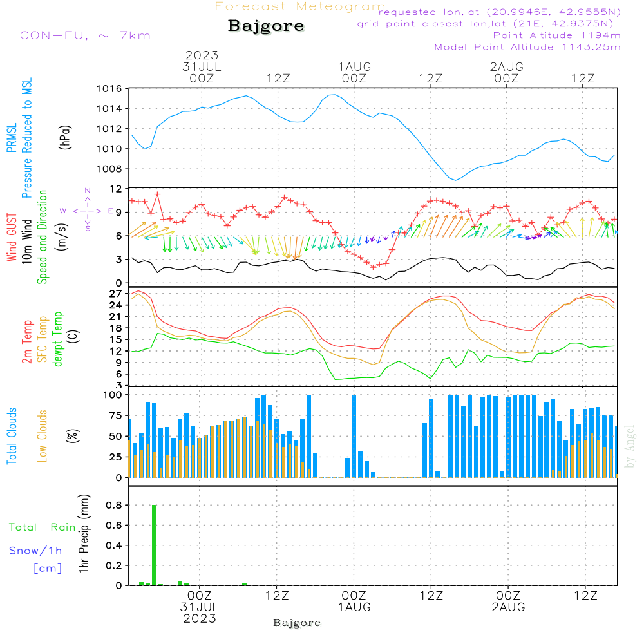Click the 1012 pressure axis value

coord(109,129)
